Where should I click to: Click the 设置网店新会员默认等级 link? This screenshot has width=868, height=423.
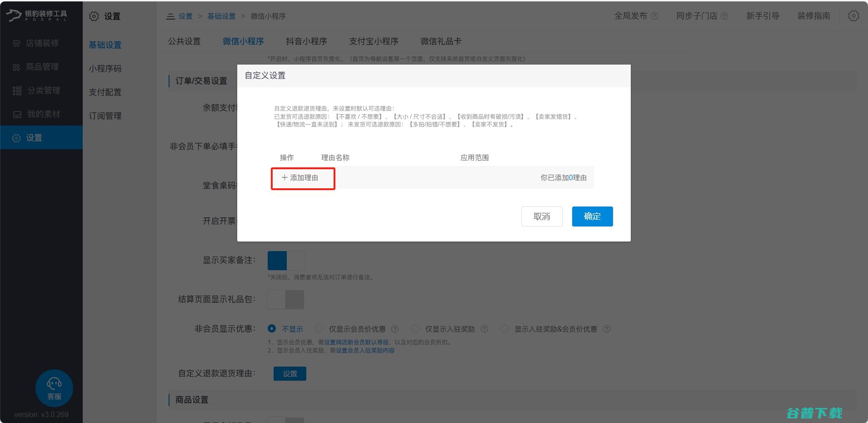[356, 342]
